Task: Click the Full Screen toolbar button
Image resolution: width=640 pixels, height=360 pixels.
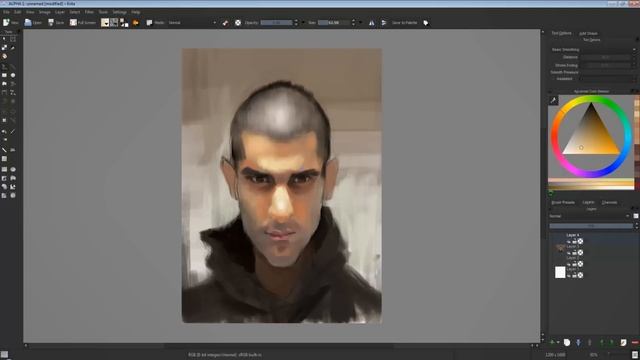Action: tap(83, 22)
